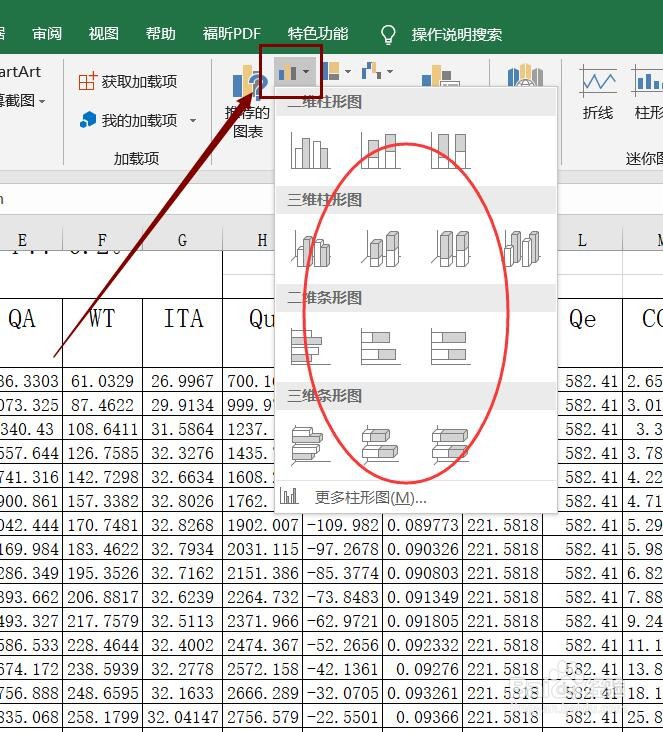Insert the 3D stacked bar chart

coord(380,445)
